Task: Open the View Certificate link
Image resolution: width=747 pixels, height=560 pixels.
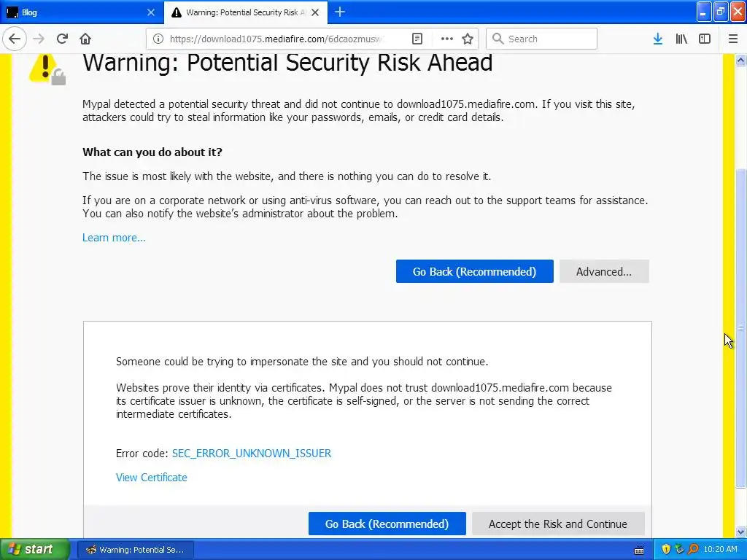Action: click(151, 477)
